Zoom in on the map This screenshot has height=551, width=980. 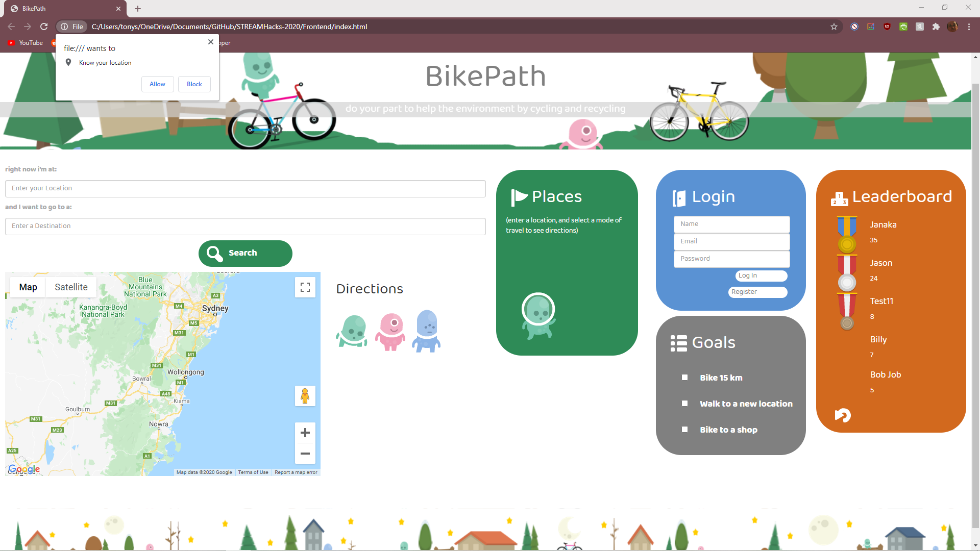coord(305,433)
